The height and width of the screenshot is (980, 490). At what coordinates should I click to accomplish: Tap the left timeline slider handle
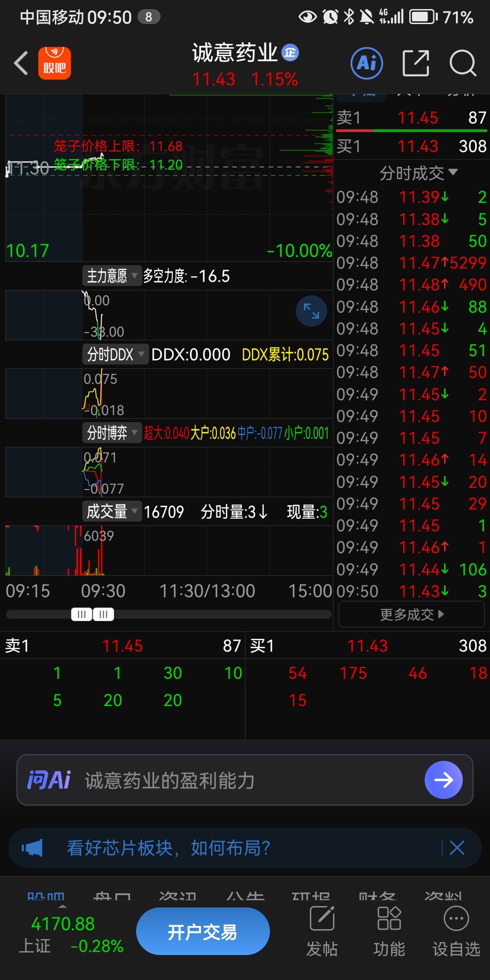tap(82, 614)
